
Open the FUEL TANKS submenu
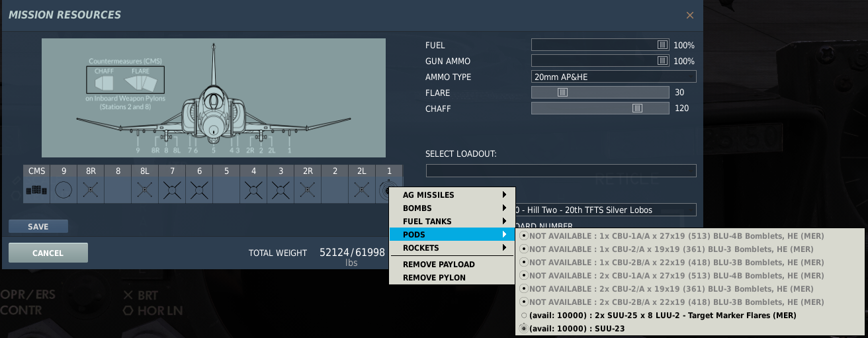pos(452,222)
